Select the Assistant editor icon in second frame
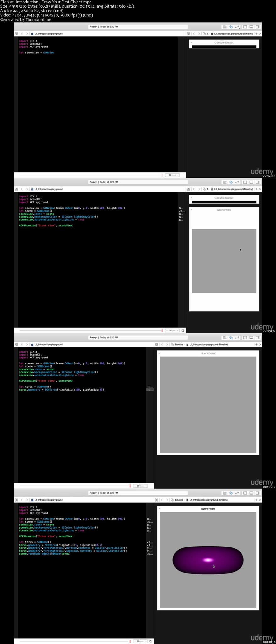 click(231, 182)
